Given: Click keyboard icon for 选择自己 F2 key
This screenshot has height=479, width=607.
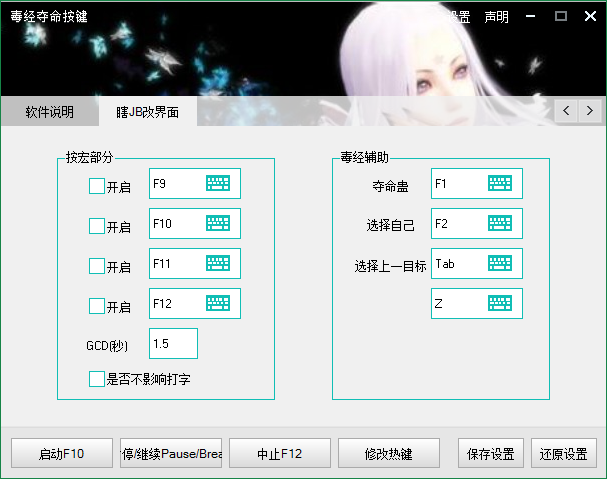Looking at the screenshot, I should click(x=500, y=223).
